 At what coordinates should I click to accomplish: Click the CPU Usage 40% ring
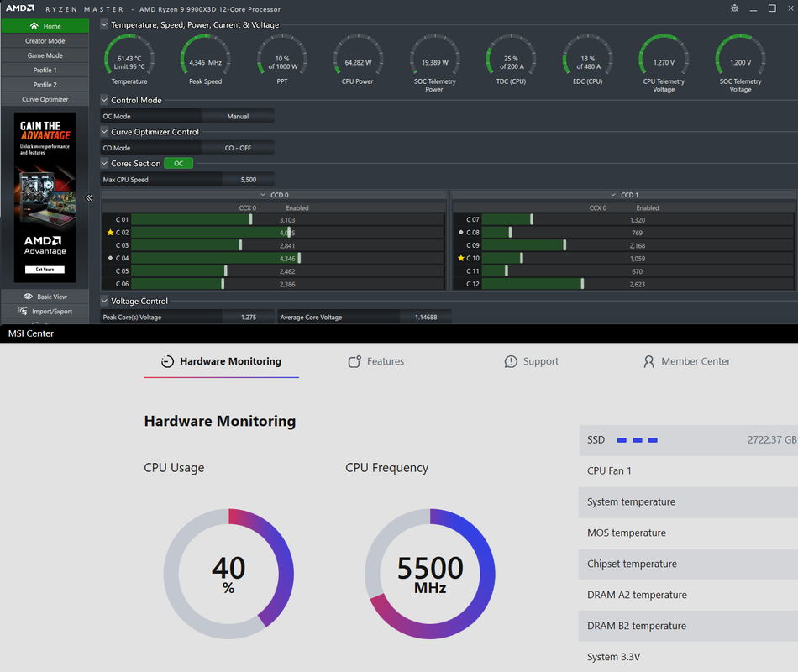tap(228, 574)
